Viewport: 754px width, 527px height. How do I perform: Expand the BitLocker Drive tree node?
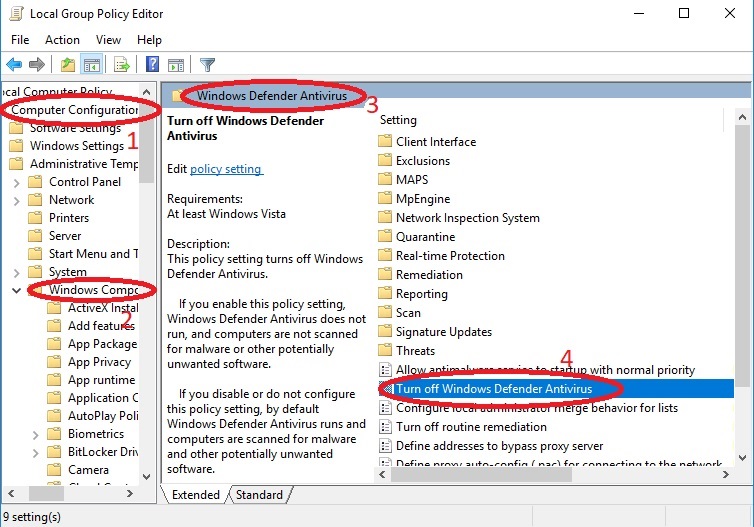coord(35,452)
